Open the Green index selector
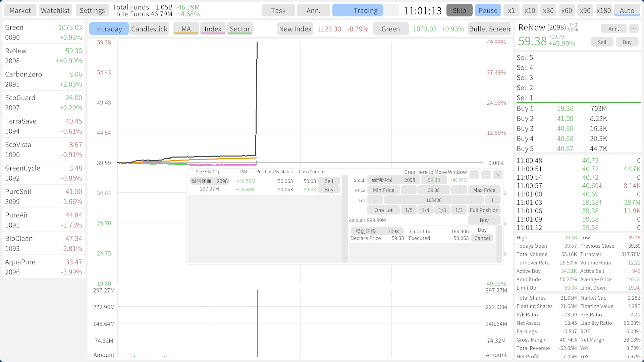This screenshot has height=362, width=644. click(x=390, y=28)
